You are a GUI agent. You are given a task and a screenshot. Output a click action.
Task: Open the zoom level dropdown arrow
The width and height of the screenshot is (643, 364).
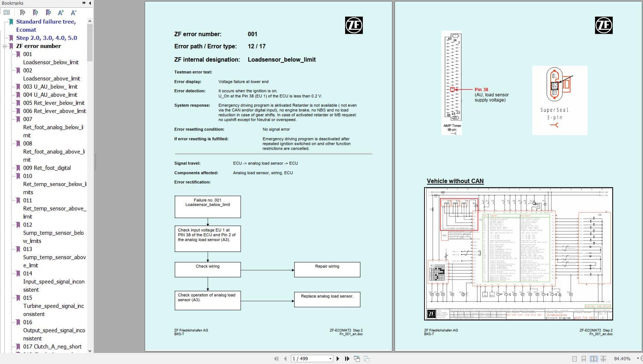click(x=638, y=358)
